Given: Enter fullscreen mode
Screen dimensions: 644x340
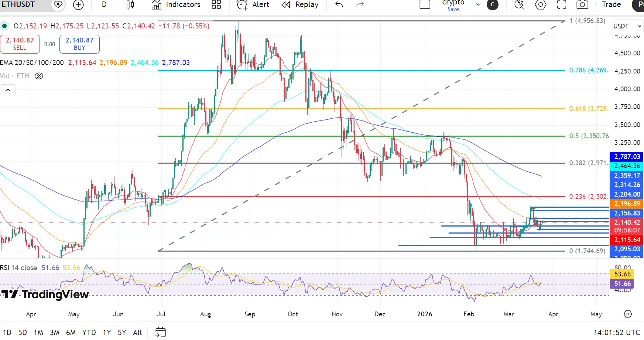Looking at the screenshot, I should pyautogui.click(x=562, y=4).
